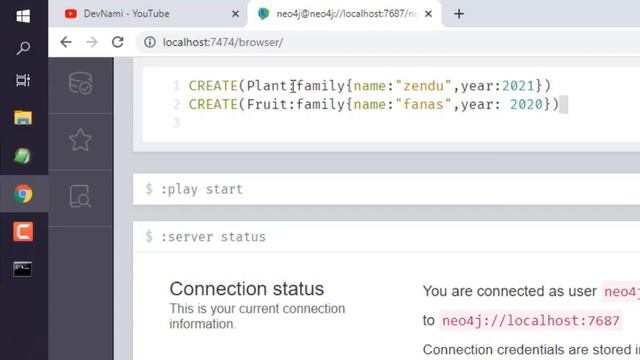
Task: Open a new browser tab
Action: click(x=459, y=14)
